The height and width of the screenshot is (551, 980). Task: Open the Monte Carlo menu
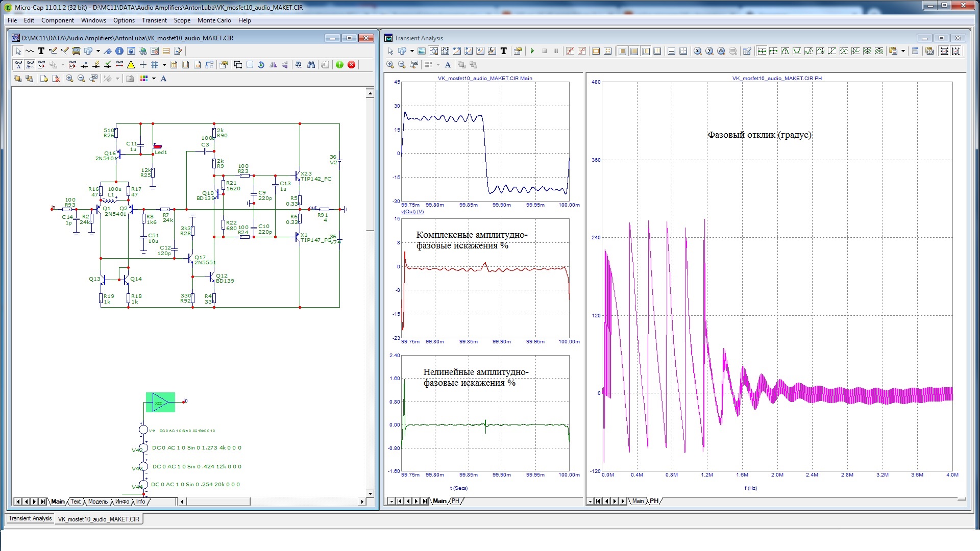click(x=214, y=20)
